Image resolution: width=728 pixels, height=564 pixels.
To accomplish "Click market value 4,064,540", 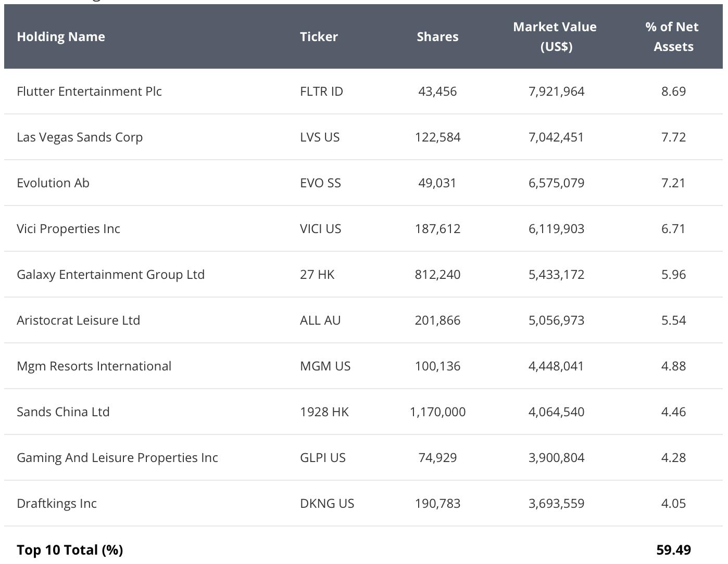I will pyautogui.click(x=556, y=412).
